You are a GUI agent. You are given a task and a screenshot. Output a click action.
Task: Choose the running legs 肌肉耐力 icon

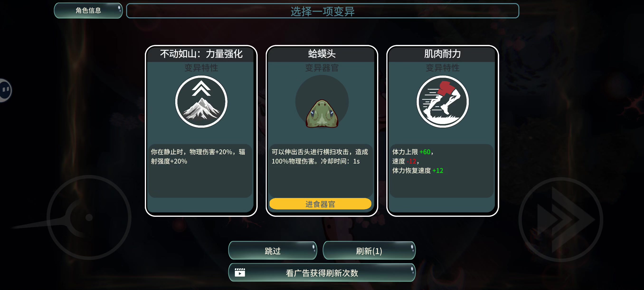tap(442, 101)
